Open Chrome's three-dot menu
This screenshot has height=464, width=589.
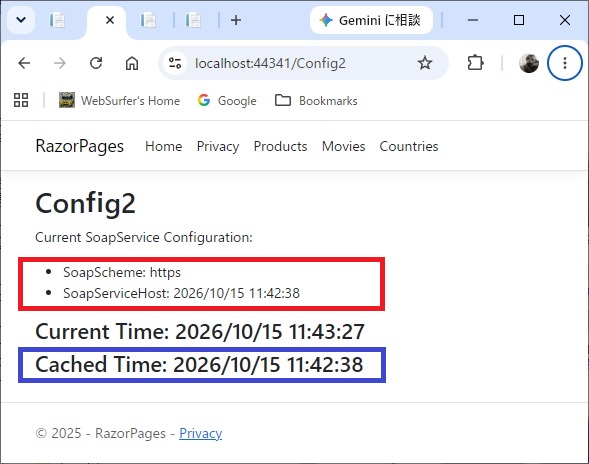[x=565, y=63]
